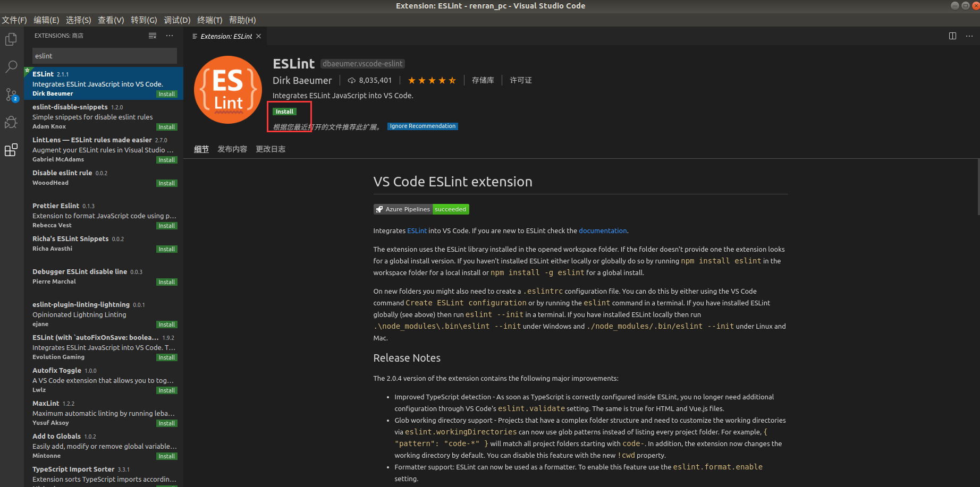Screen dimensions: 980x487
Task: Open the Extensions view icon
Action: point(11,150)
